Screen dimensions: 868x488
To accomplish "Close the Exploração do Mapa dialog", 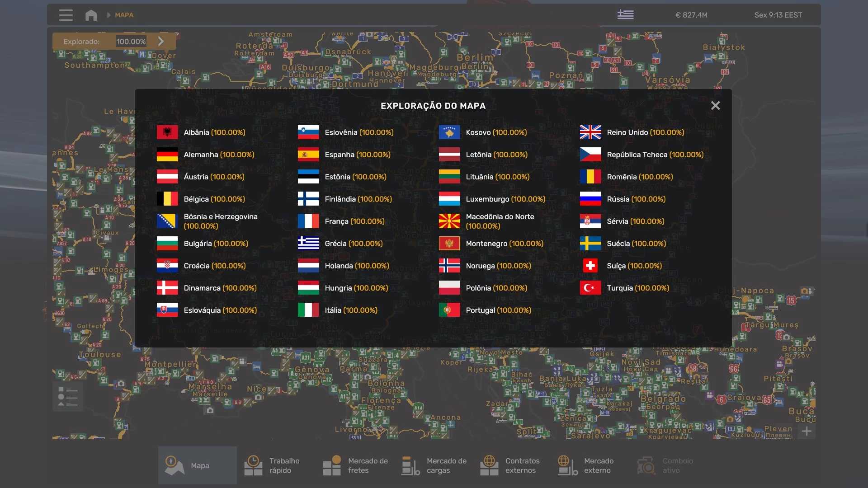I will tap(715, 105).
